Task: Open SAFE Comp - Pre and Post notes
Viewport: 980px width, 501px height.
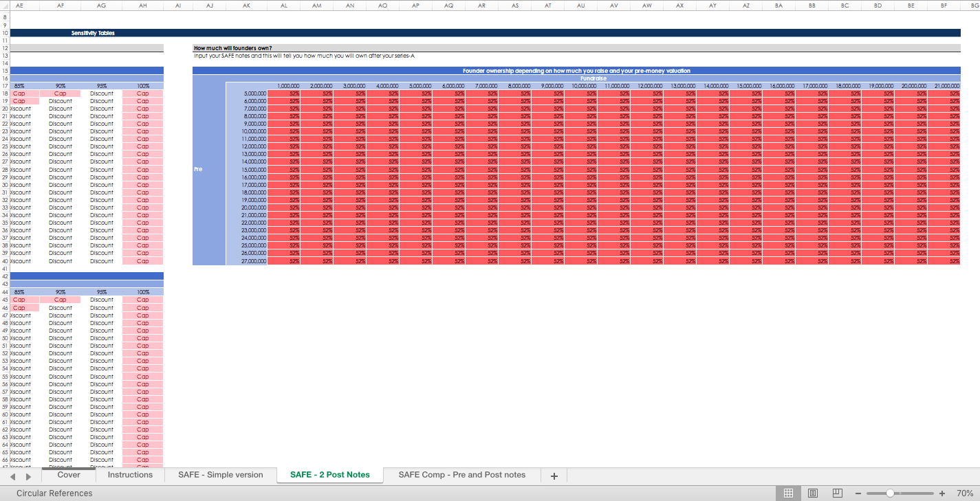Action: (x=462, y=475)
